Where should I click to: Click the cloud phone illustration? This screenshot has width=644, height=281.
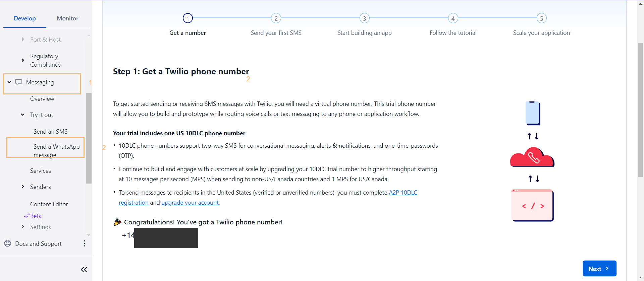[x=532, y=157]
